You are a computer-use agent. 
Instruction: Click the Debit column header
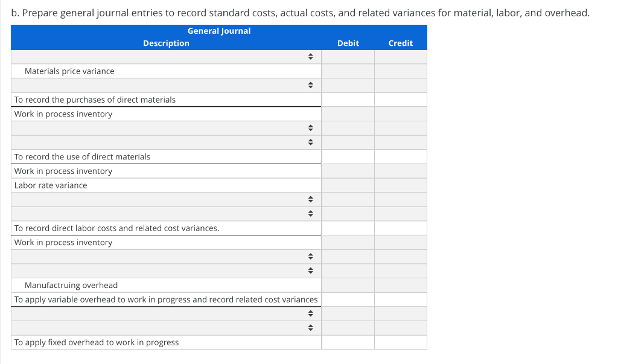coord(348,43)
